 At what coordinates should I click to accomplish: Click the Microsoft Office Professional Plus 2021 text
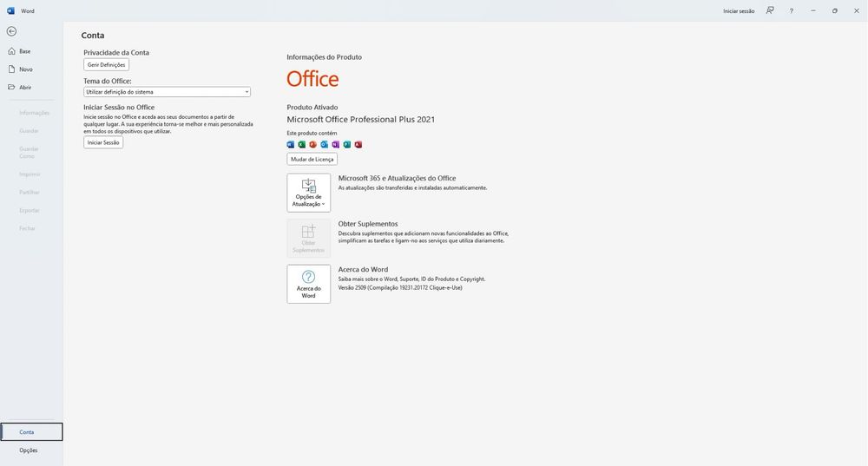(361, 120)
